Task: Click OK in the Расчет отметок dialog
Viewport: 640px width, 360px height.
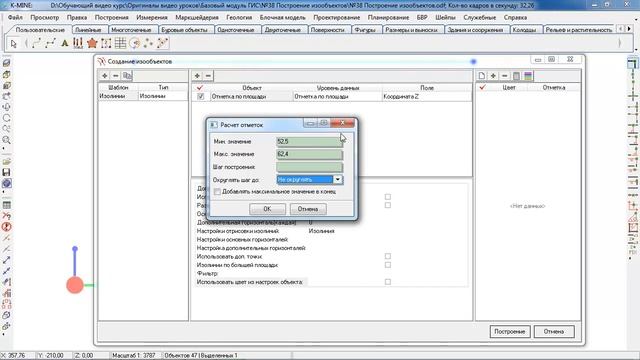Action: pos(267,209)
